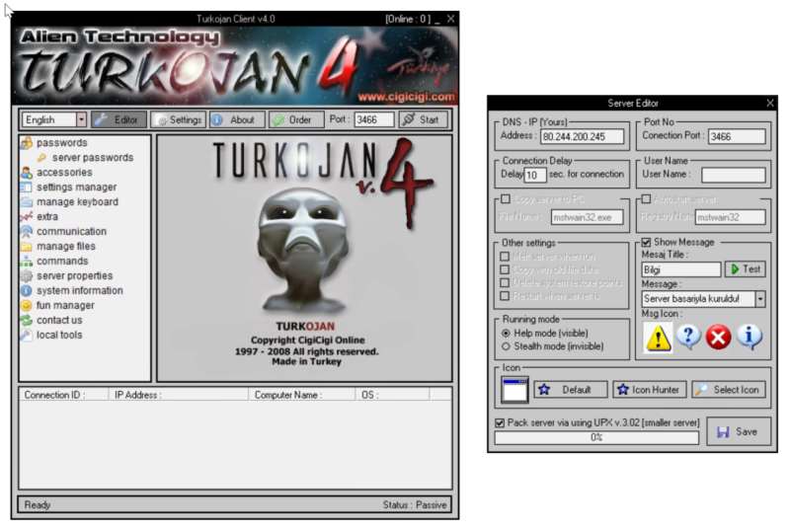Screen dimensions: 790x532
Task: Click the DNS-IP Address input field
Action: pyautogui.click(x=582, y=137)
